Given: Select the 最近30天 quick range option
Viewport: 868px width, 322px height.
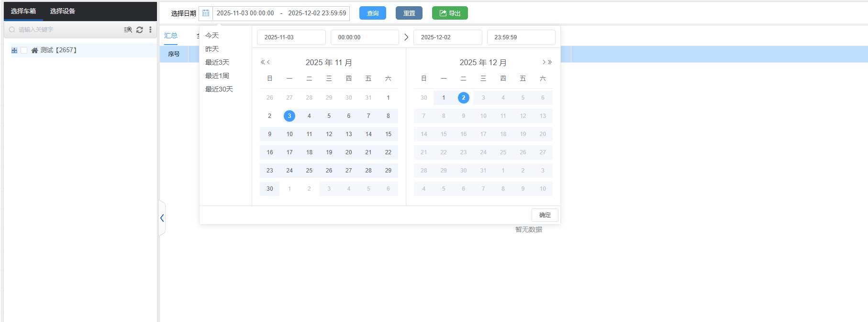Looking at the screenshot, I should (219, 89).
